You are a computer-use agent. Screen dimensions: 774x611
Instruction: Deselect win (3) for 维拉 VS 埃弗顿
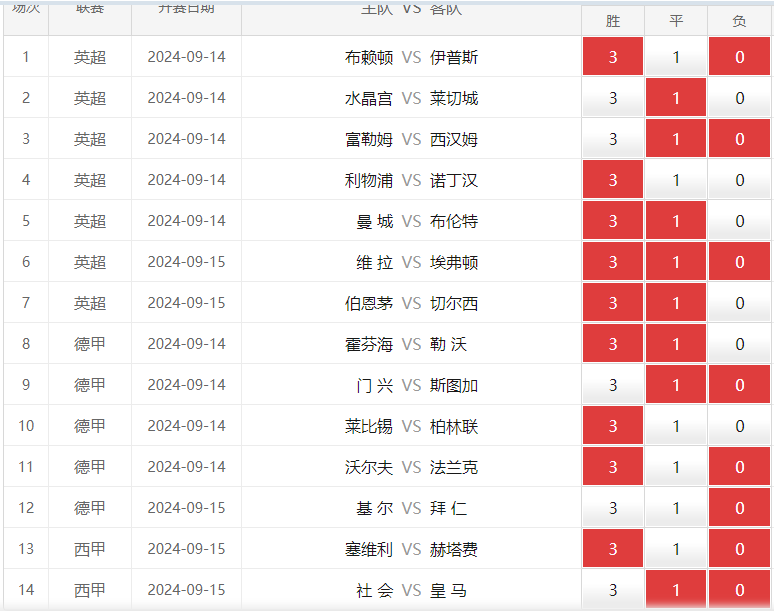tap(613, 261)
